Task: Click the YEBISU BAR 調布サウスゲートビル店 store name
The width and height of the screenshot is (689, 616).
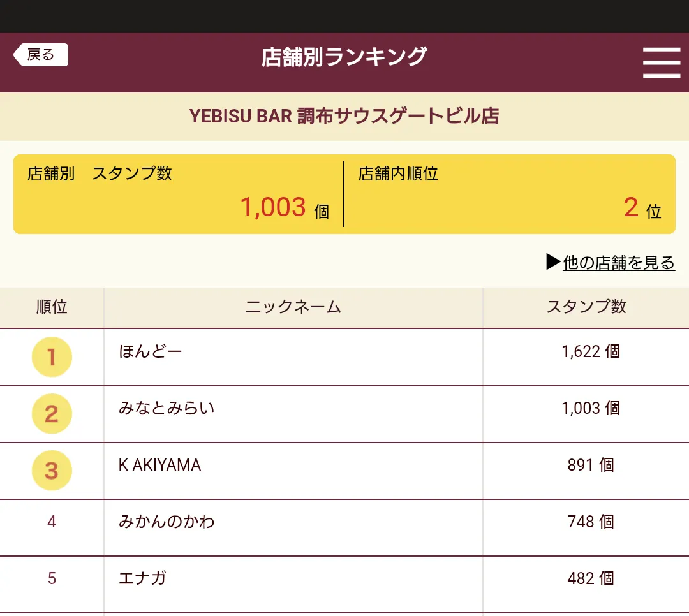Action: [344, 117]
